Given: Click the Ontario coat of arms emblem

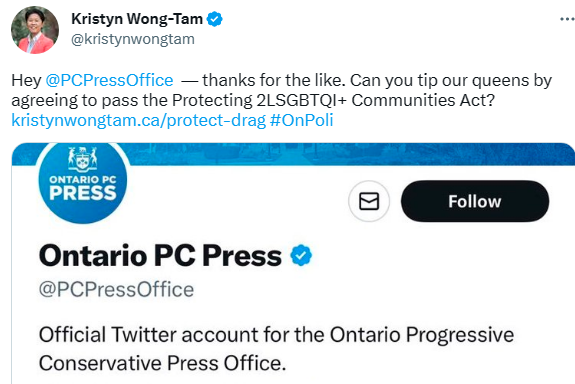Looking at the screenshot, I should click(x=83, y=159).
